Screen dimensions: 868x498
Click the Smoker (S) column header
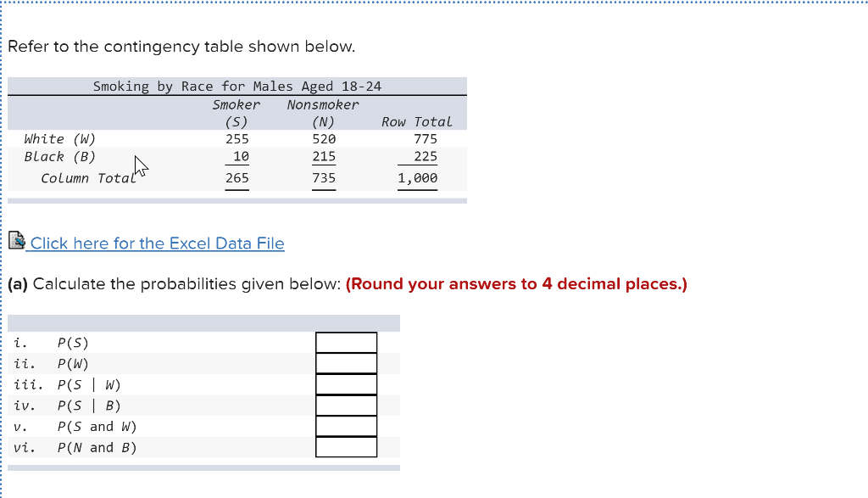[x=236, y=113]
